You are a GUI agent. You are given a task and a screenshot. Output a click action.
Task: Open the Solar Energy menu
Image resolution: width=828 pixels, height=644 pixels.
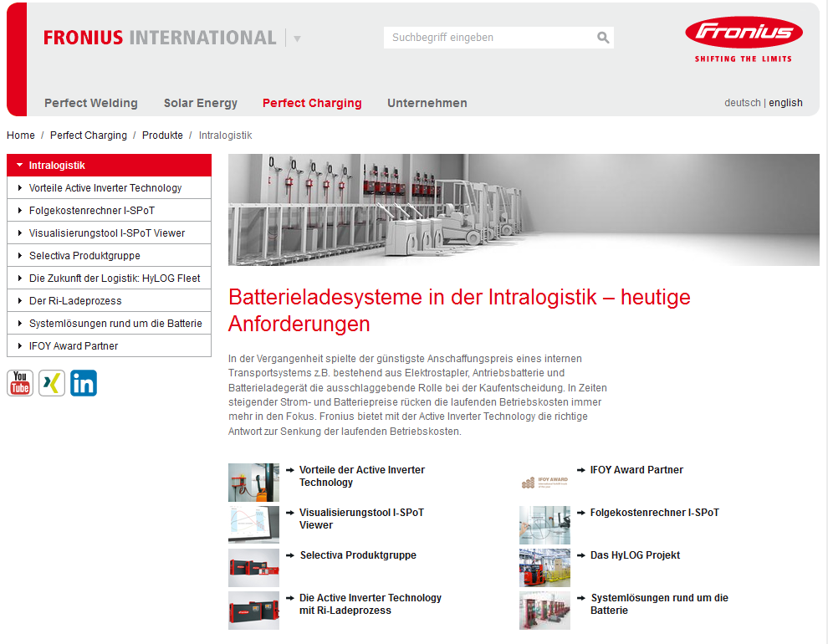click(x=201, y=103)
